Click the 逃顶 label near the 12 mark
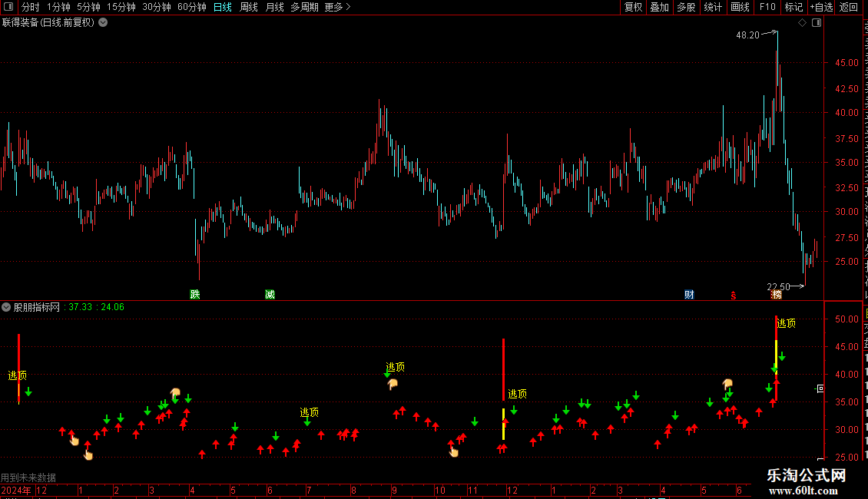 [518, 394]
